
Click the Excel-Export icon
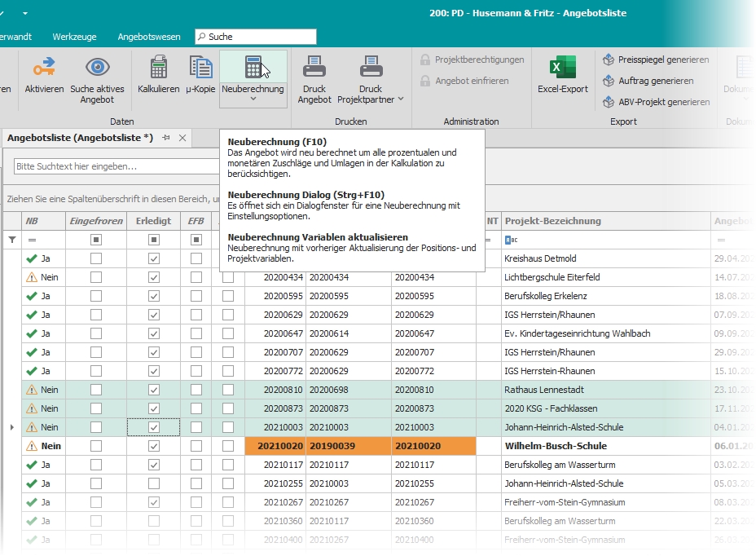(x=562, y=68)
